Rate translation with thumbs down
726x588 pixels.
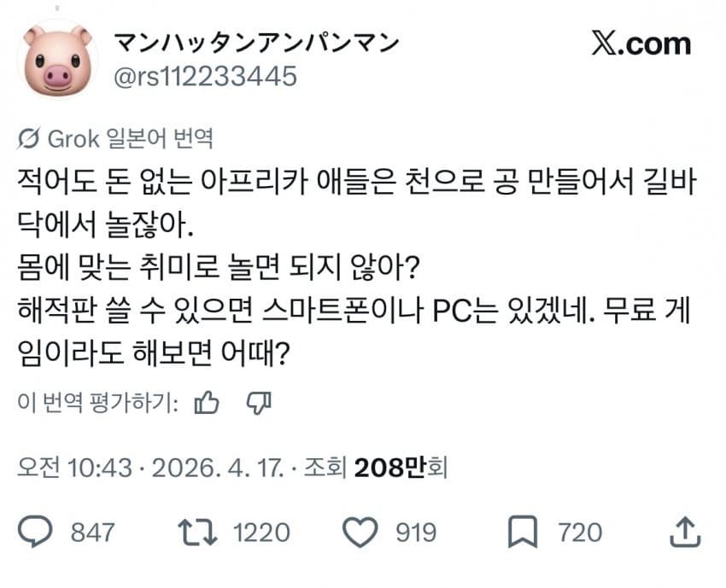pyautogui.click(x=259, y=403)
